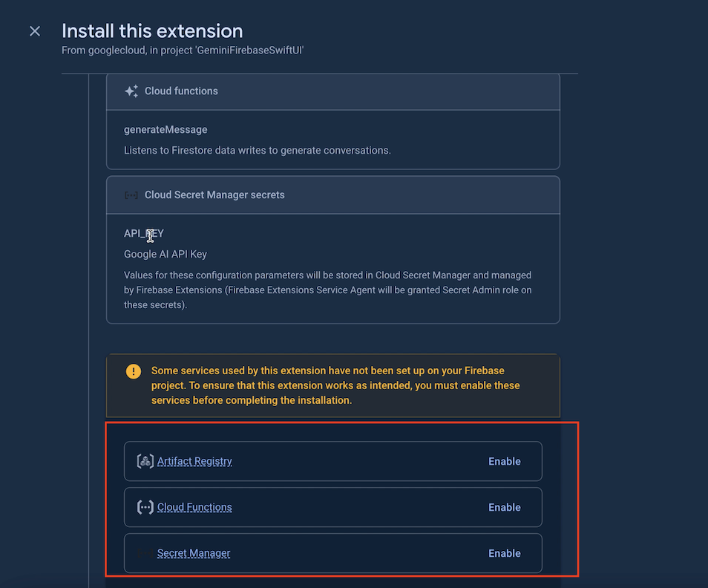Open the Secret Manager link
The image size is (708, 588).
point(194,553)
